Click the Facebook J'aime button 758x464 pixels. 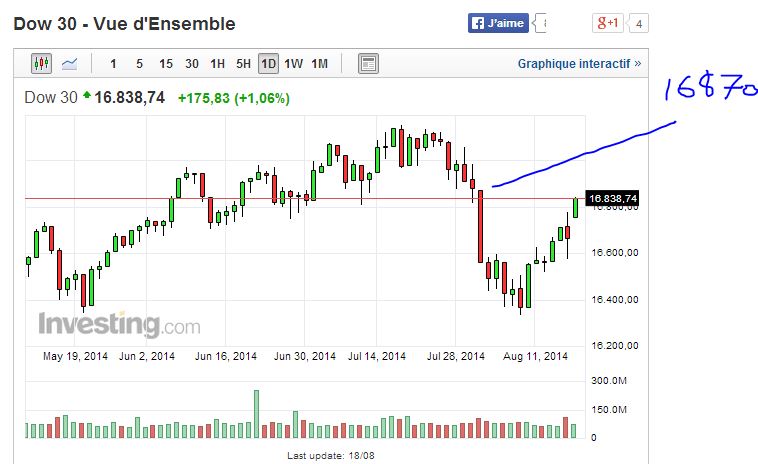click(x=498, y=23)
